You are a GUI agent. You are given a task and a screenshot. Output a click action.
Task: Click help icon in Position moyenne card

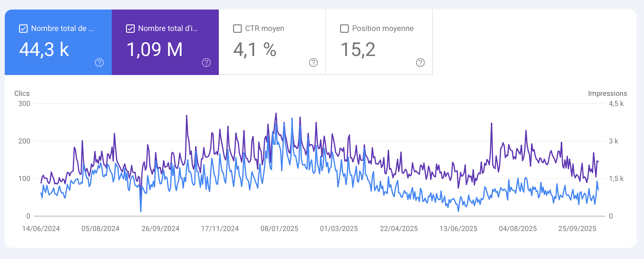(420, 63)
